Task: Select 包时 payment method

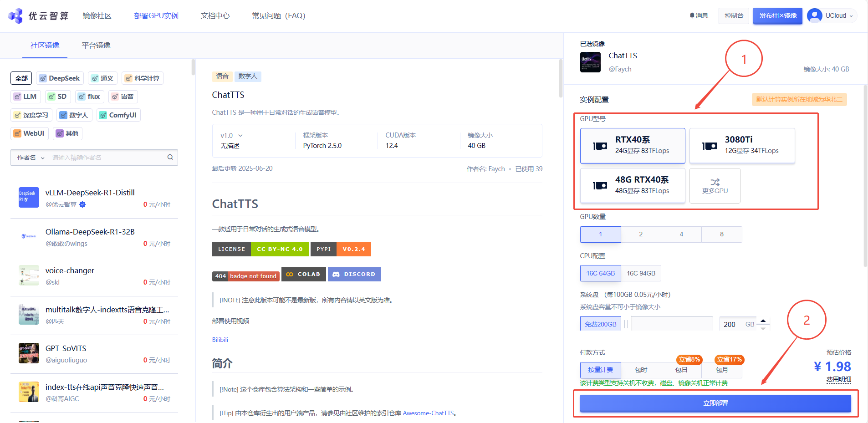Action: coord(641,370)
